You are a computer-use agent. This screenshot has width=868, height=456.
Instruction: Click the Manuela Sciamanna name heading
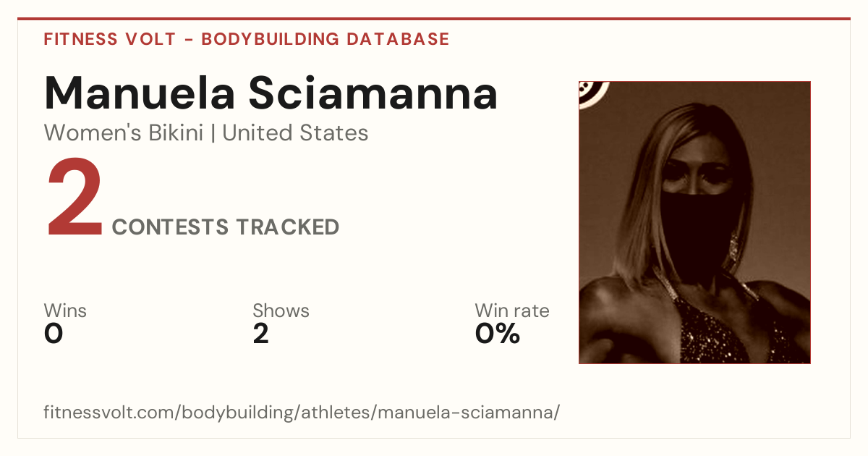point(271,93)
